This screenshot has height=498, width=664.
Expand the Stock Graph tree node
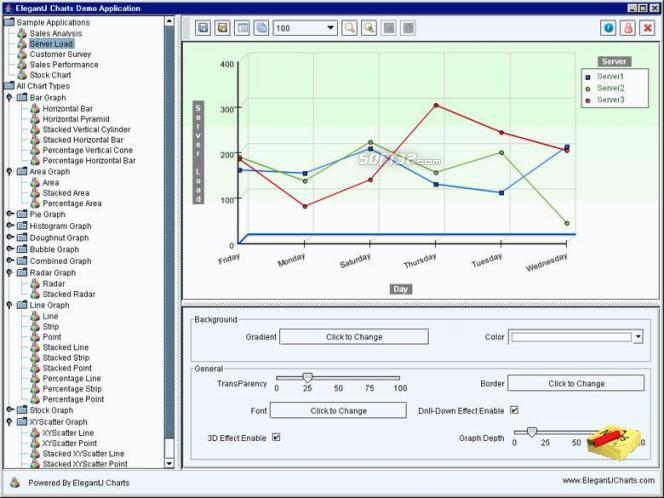tap(10, 410)
